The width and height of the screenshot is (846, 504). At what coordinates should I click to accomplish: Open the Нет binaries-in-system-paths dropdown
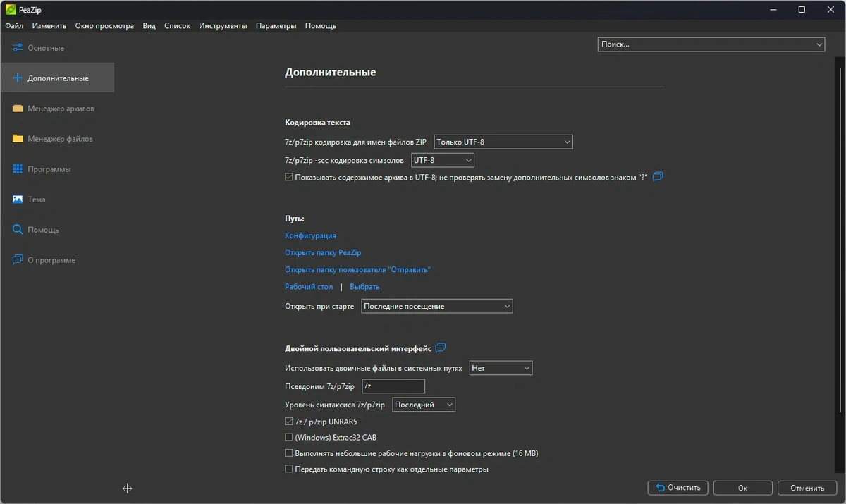[501, 368]
